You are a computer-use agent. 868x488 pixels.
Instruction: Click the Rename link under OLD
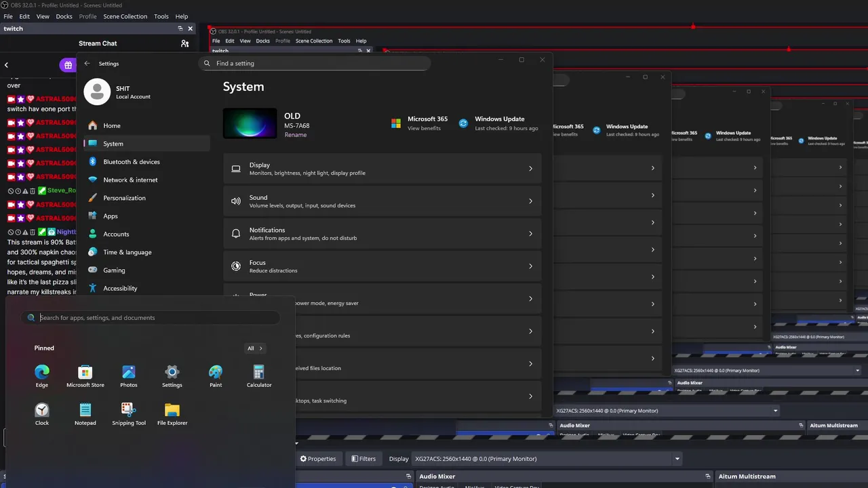(296, 135)
